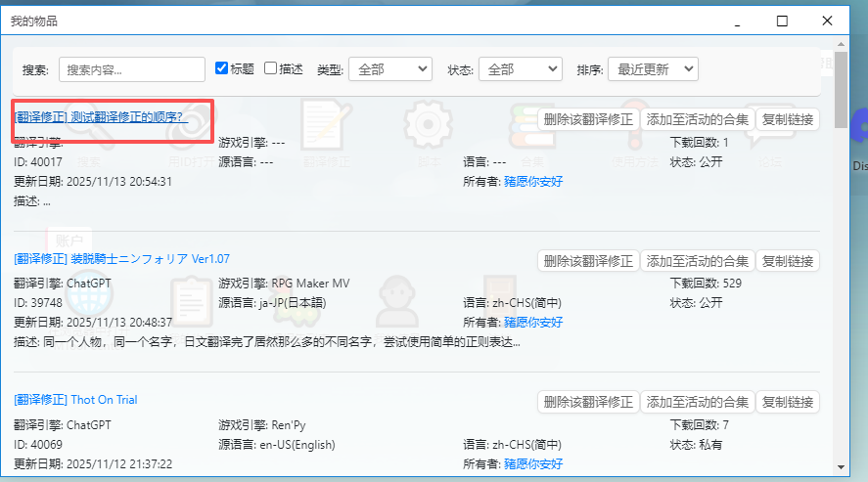
Task: Add 测试翻译修正的顺序? to active collection
Action: pos(697,119)
